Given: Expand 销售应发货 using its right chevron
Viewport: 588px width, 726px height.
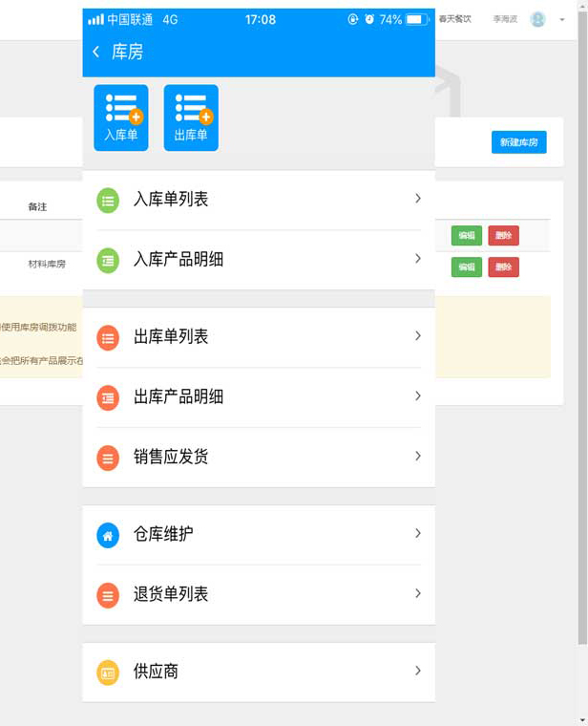Looking at the screenshot, I should 418,457.
